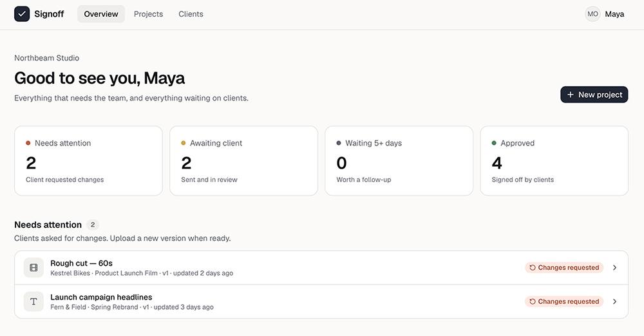The width and height of the screenshot is (644, 336).
Task: Click the Worth a follow-up caption
Action: (x=363, y=180)
